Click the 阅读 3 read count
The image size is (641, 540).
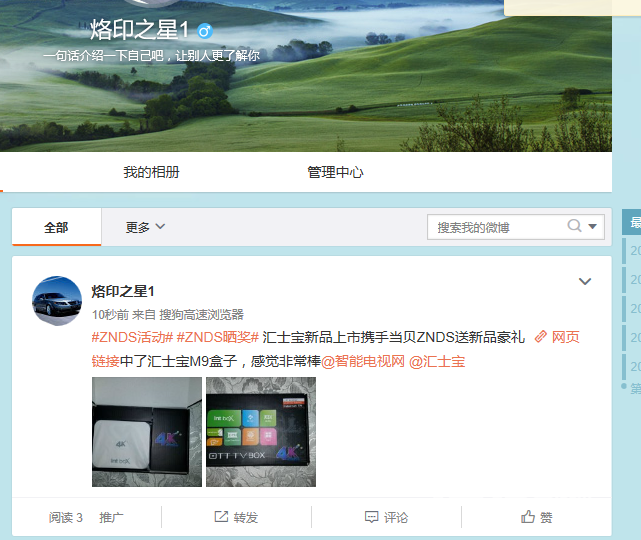click(x=66, y=518)
